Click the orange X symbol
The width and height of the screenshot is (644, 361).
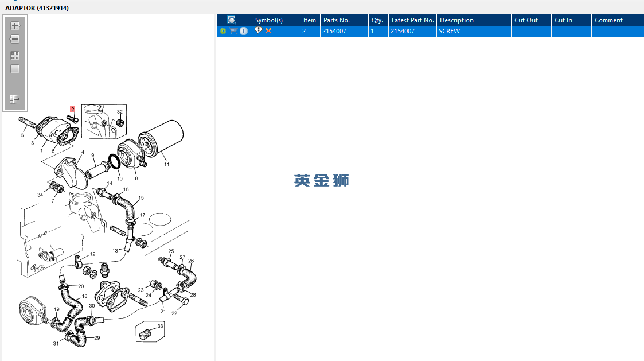[x=268, y=31]
